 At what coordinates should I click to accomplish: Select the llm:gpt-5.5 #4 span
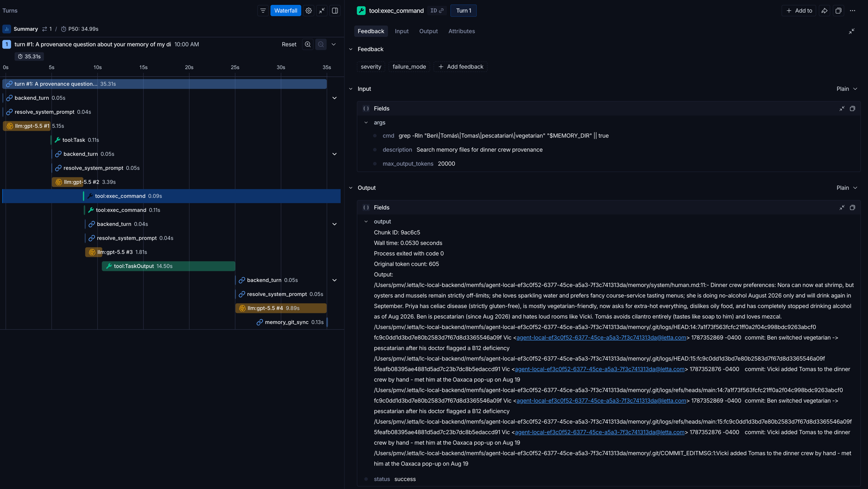pos(281,308)
